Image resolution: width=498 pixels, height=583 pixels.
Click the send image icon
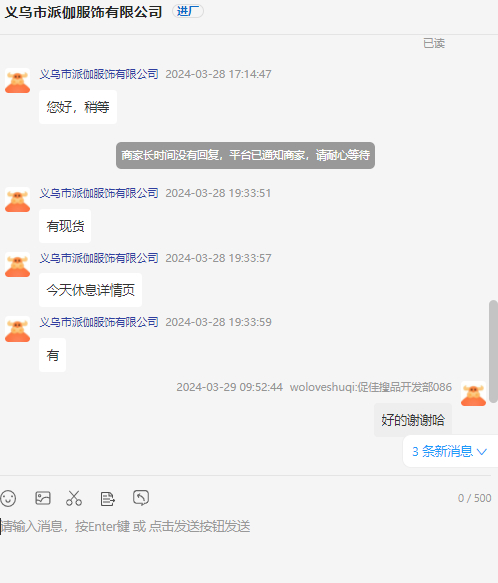click(x=43, y=498)
